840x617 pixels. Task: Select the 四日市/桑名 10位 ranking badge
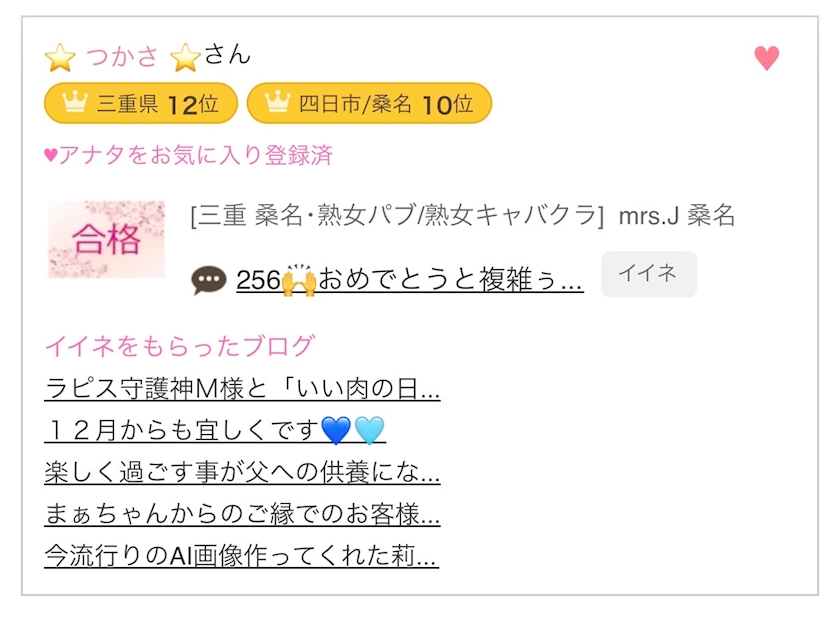pyautogui.click(x=369, y=104)
